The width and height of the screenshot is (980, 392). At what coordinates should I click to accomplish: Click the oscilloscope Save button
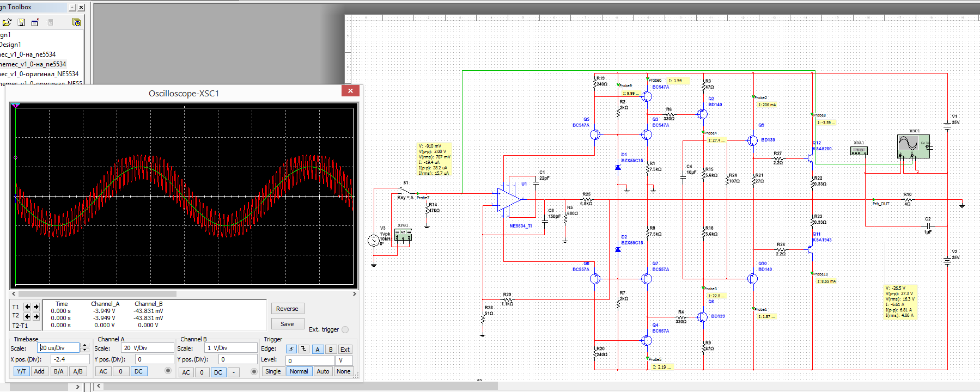tap(287, 324)
